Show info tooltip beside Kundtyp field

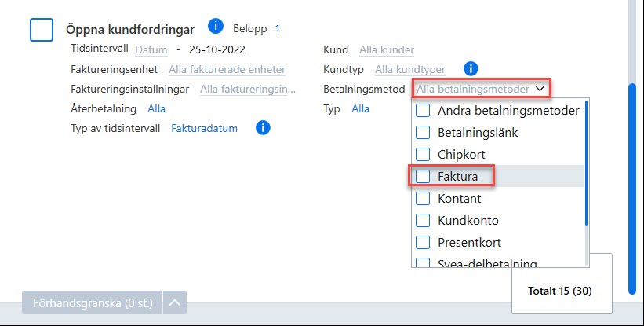[471, 68]
